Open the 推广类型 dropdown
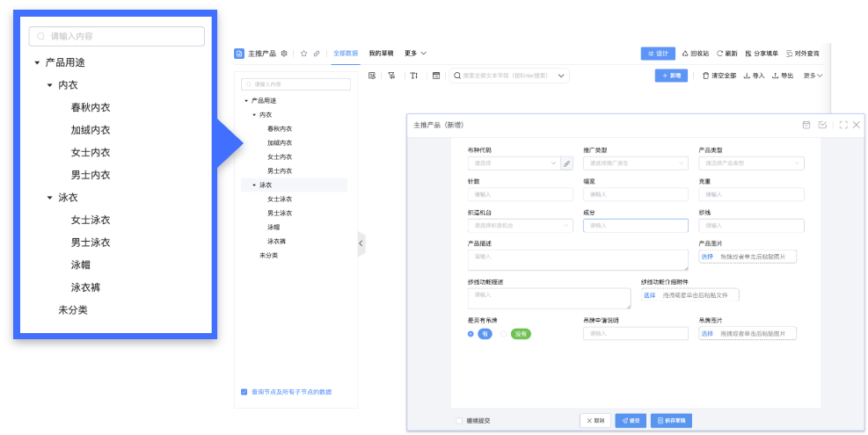 pos(635,163)
